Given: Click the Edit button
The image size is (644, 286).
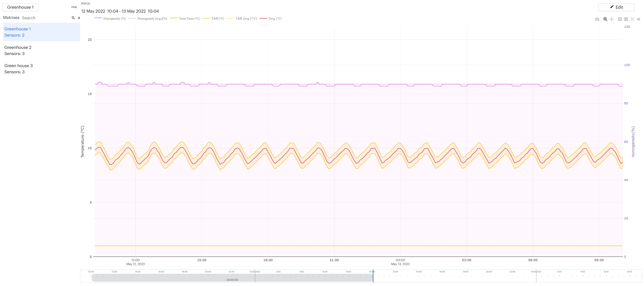Looking at the screenshot, I should click(616, 7).
